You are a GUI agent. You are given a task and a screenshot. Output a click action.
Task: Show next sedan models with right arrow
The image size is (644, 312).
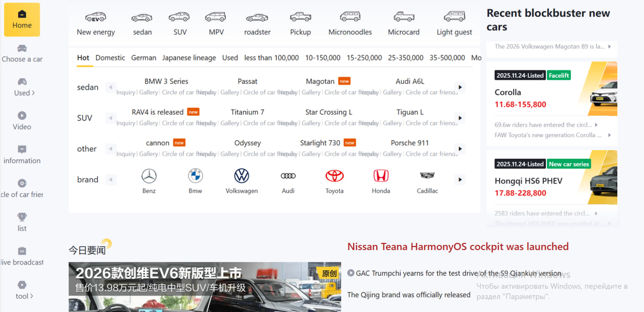point(459,87)
